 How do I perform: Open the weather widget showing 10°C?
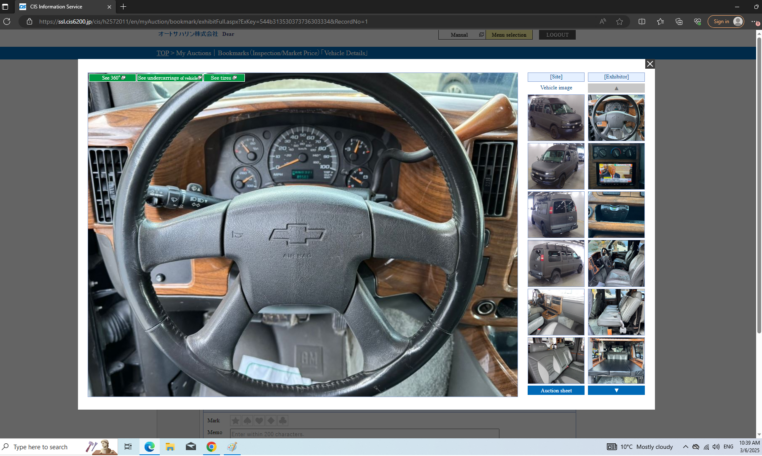pos(640,447)
